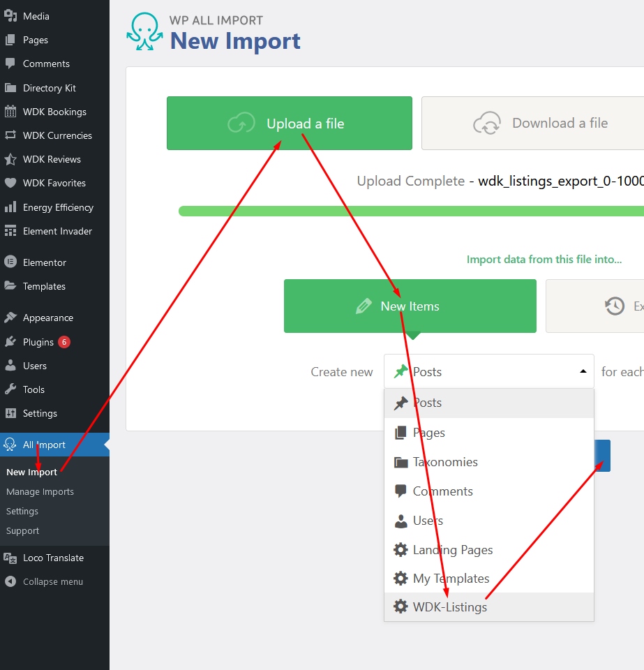Click the Elementor circle logo icon
The width and height of the screenshot is (644, 670).
(x=10, y=262)
